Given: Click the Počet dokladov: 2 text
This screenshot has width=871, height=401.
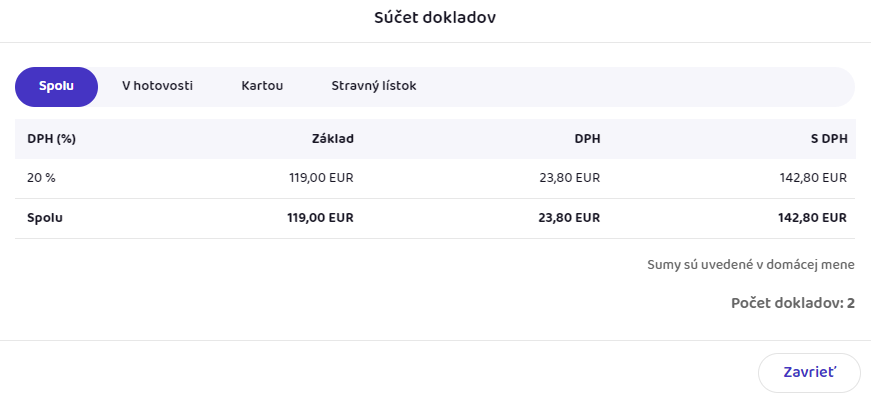Looking at the screenshot, I should pos(792,302).
